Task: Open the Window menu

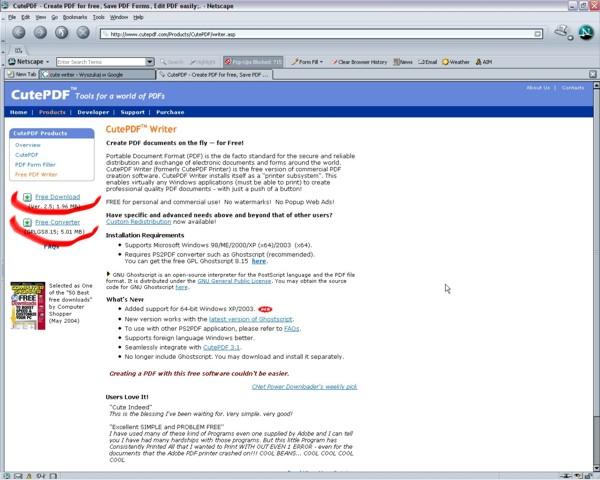Action: pos(119,17)
